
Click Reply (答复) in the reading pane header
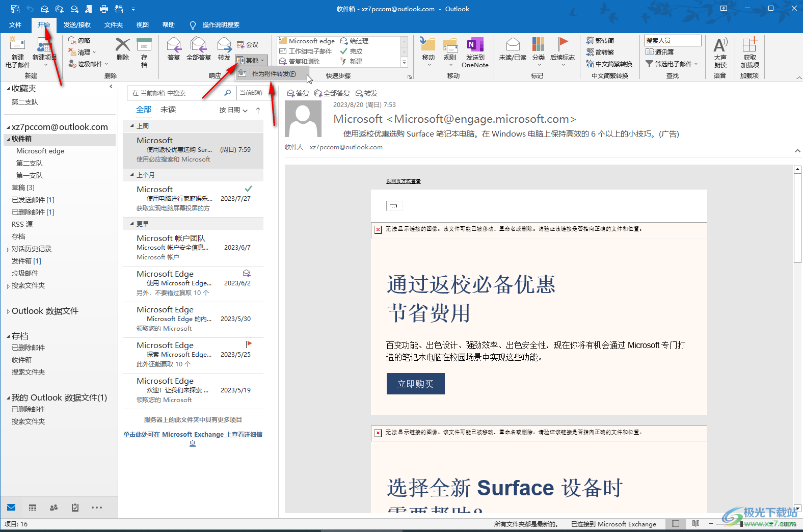[299, 93]
